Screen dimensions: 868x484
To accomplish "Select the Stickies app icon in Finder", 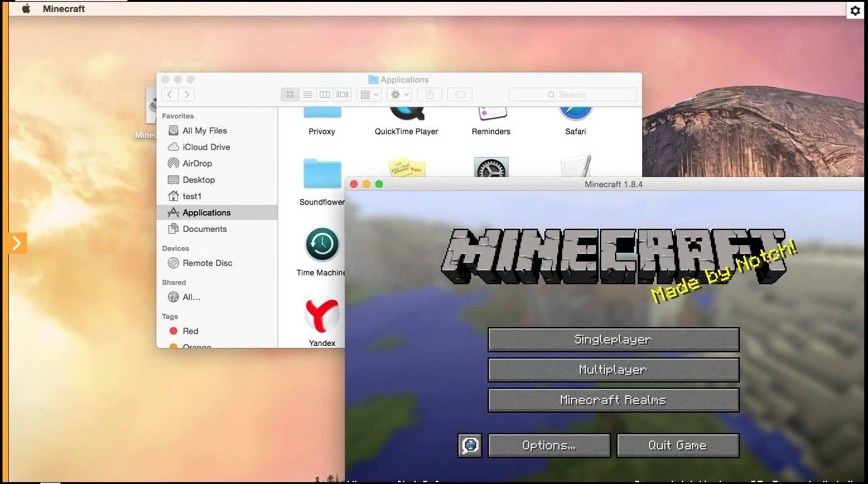I will [407, 167].
